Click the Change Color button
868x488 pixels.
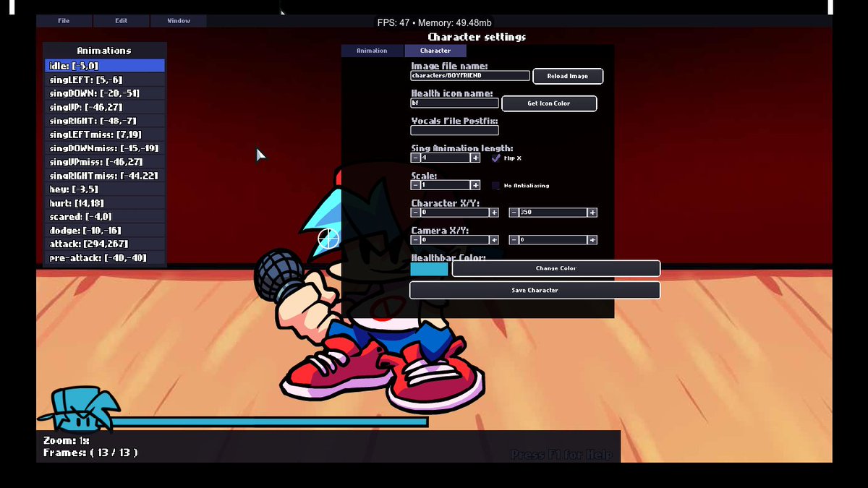[556, 268]
